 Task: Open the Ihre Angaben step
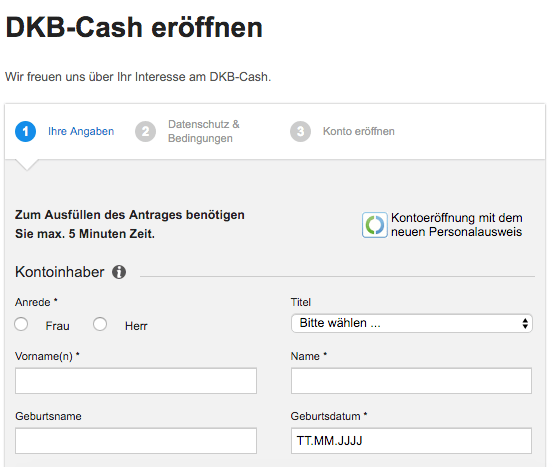point(81,131)
